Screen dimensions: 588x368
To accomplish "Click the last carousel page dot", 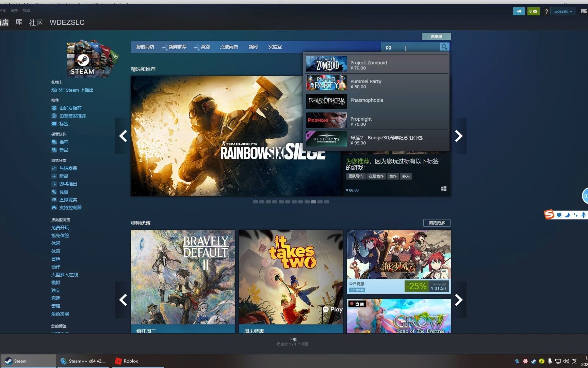I will (326, 202).
